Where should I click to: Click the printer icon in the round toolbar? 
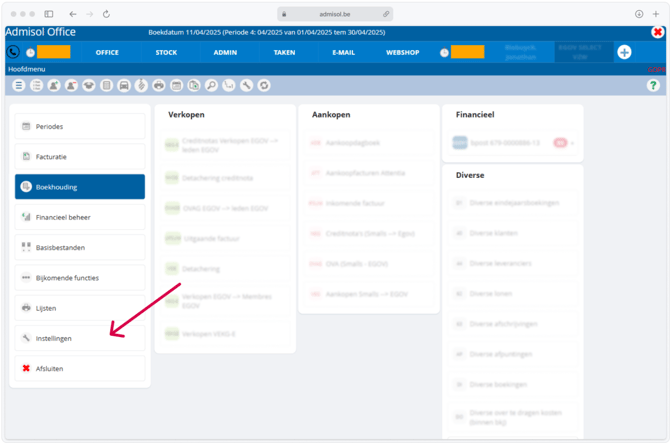tap(159, 85)
